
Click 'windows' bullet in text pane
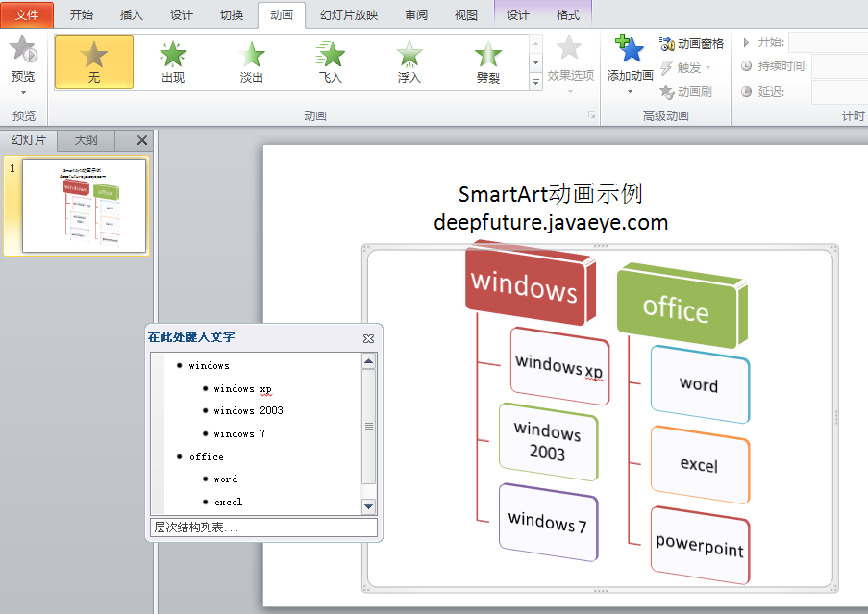[209, 366]
